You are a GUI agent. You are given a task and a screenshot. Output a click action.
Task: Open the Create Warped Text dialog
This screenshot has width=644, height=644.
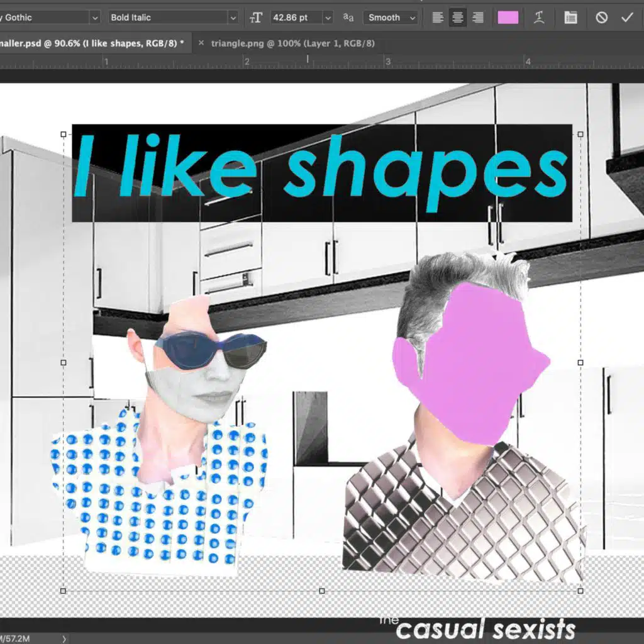click(x=539, y=18)
